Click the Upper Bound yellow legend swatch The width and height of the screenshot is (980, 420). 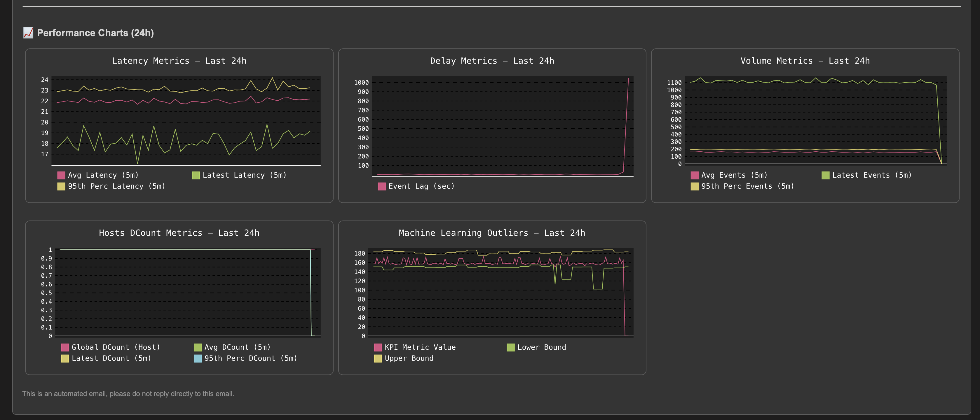pos(378,358)
